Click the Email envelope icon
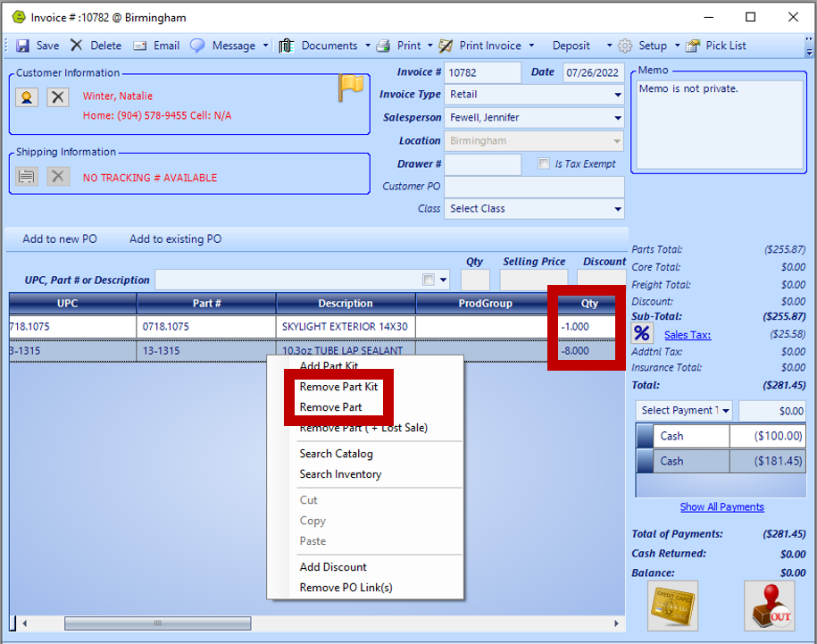The image size is (817, 644). pyautogui.click(x=139, y=46)
